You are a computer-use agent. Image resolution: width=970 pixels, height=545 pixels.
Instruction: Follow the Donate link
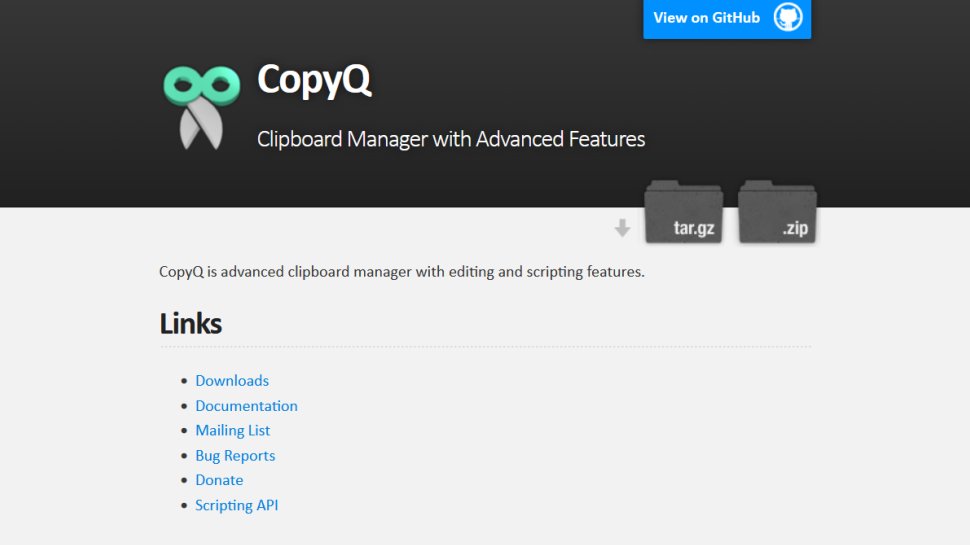[x=219, y=480]
